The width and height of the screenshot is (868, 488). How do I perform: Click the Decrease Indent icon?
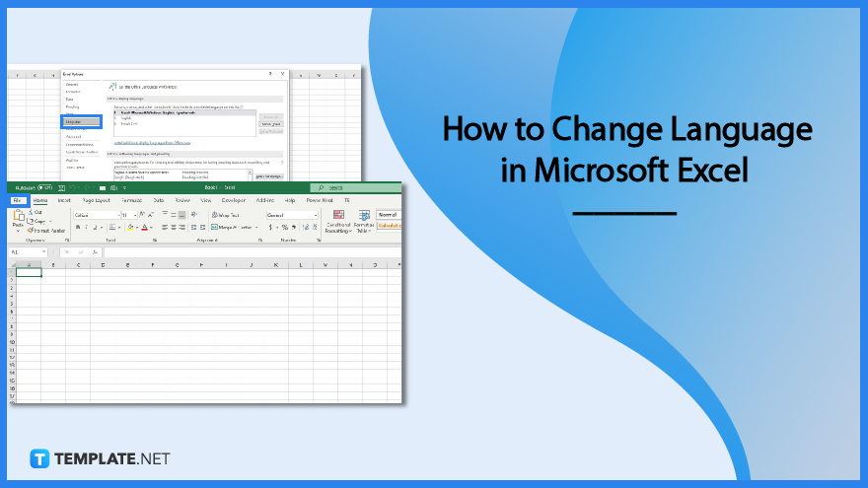pyautogui.click(x=193, y=227)
